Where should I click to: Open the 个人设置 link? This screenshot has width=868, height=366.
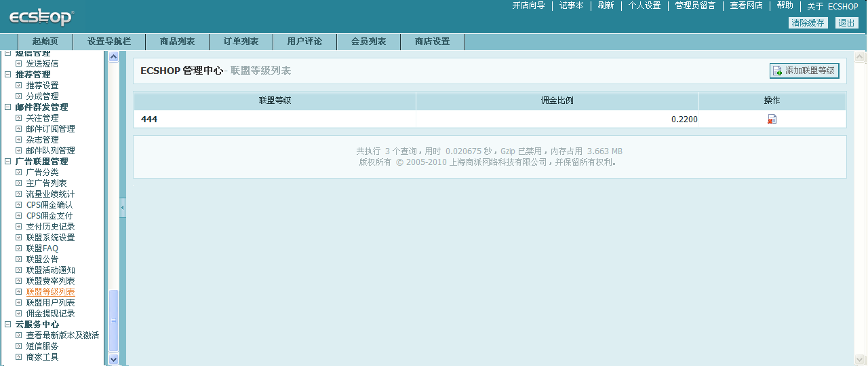click(x=644, y=5)
